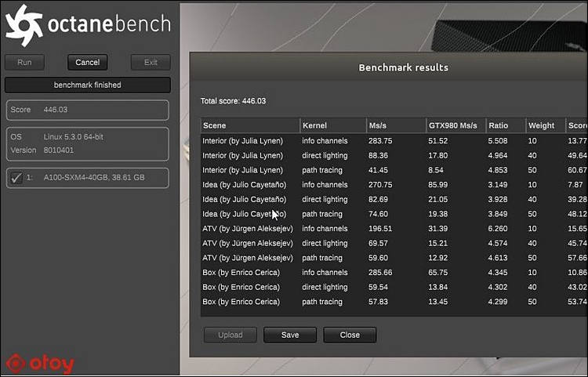Click ratio value 5.508

pyautogui.click(x=498, y=141)
